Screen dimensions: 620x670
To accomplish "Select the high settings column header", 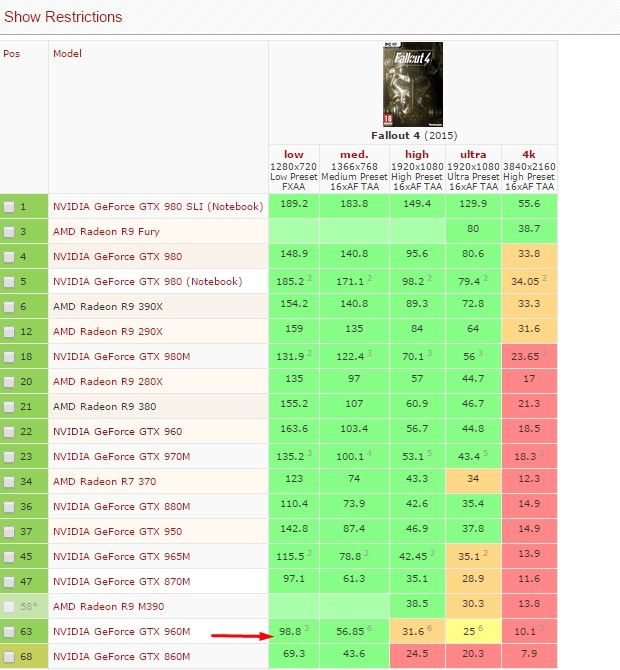I will (x=417, y=154).
